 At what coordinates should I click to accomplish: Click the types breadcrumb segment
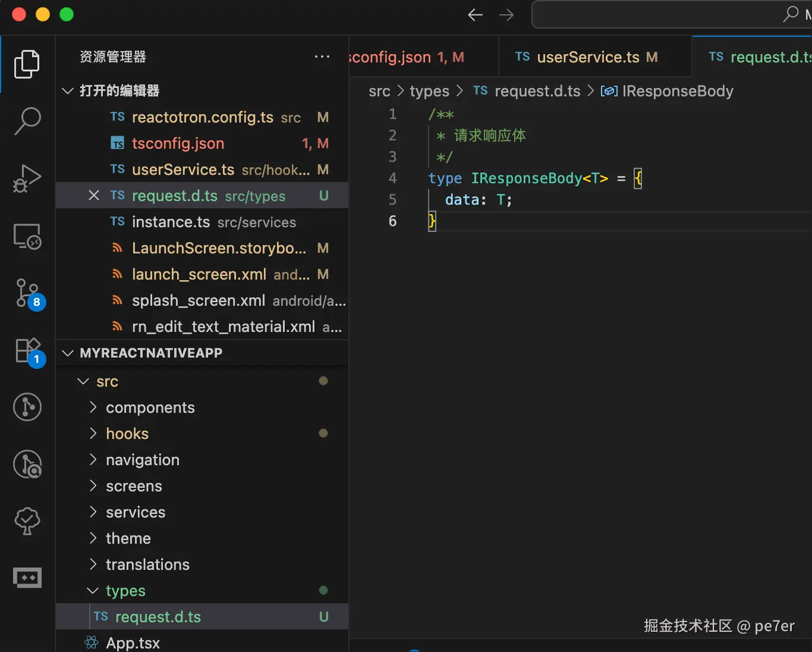point(429,91)
